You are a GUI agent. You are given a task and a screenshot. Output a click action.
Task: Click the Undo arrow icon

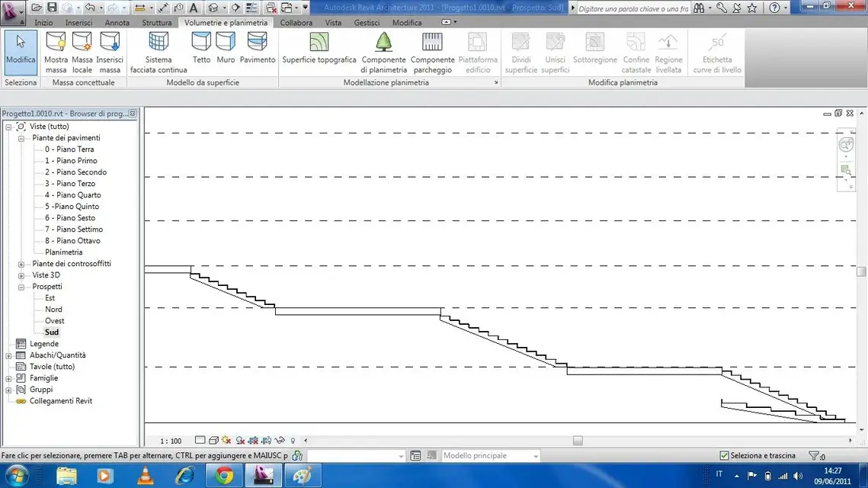90,8
